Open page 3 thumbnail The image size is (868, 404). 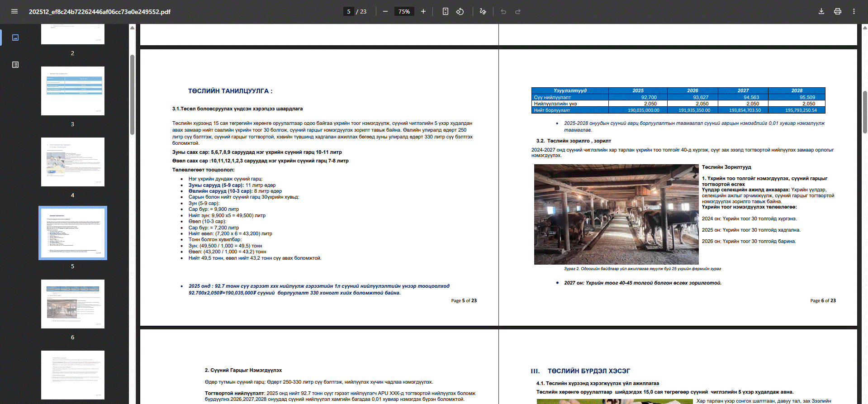tap(73, 91)
